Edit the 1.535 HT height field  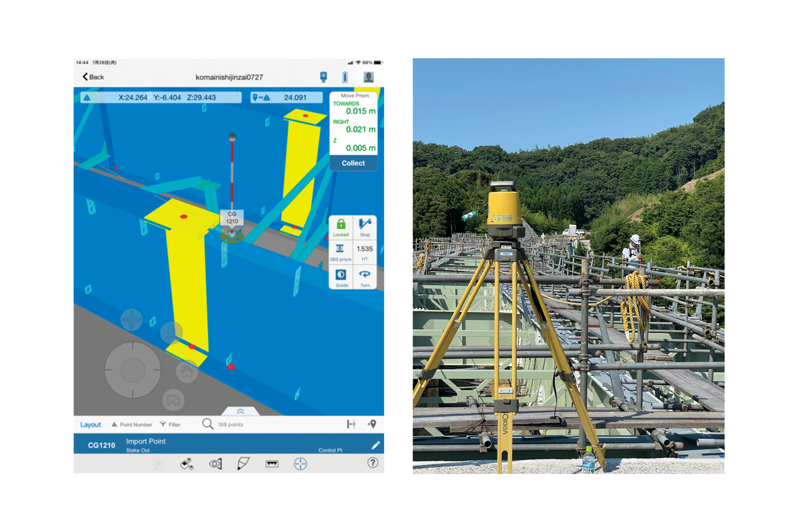tap(364, 252)
